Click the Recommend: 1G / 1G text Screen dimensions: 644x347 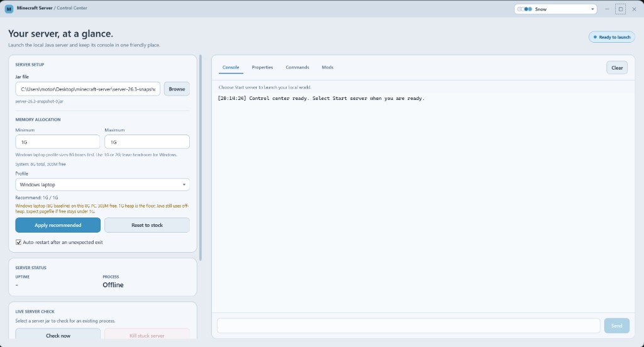[37, 197]
